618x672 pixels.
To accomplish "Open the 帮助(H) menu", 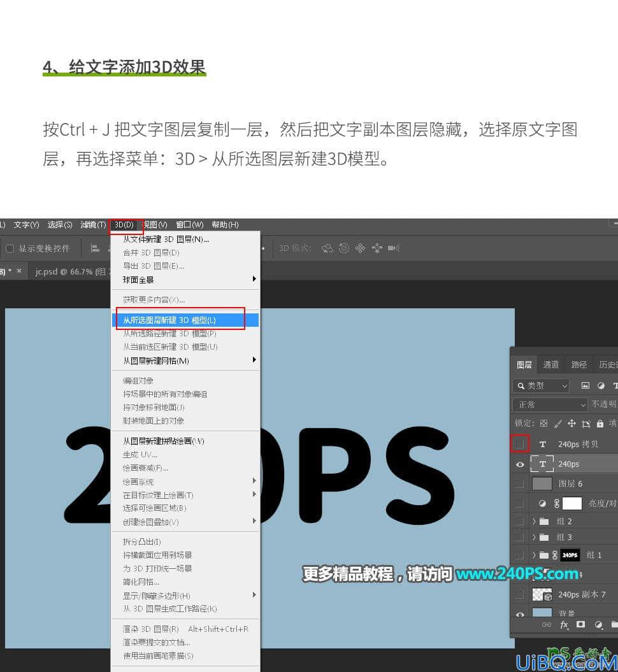I will tap(224, 225).
